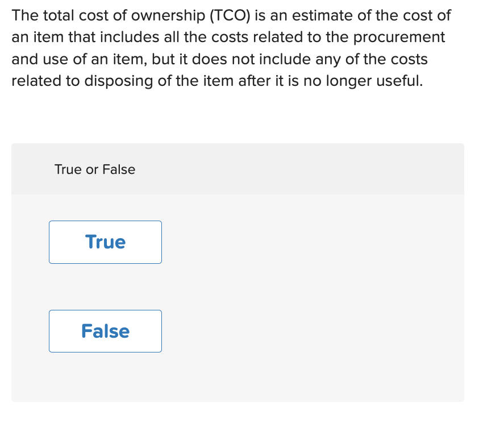Click the phrase 'total cost of ownership'
This screenshot has width=500, height=448.
click(120, 15)
